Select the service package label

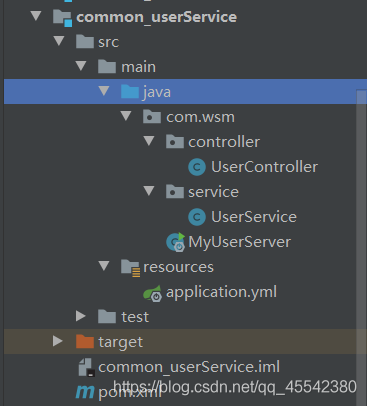213,192
